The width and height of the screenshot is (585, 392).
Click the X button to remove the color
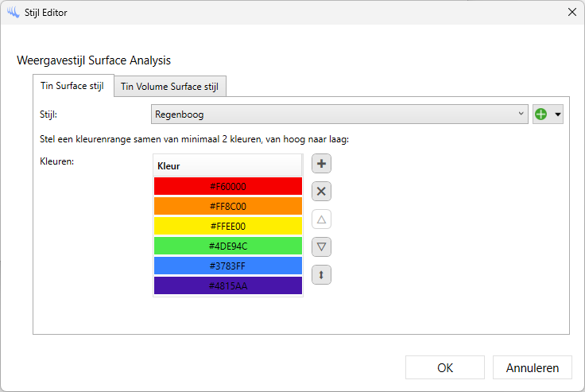pyautogui.click(x=321, y=192)
